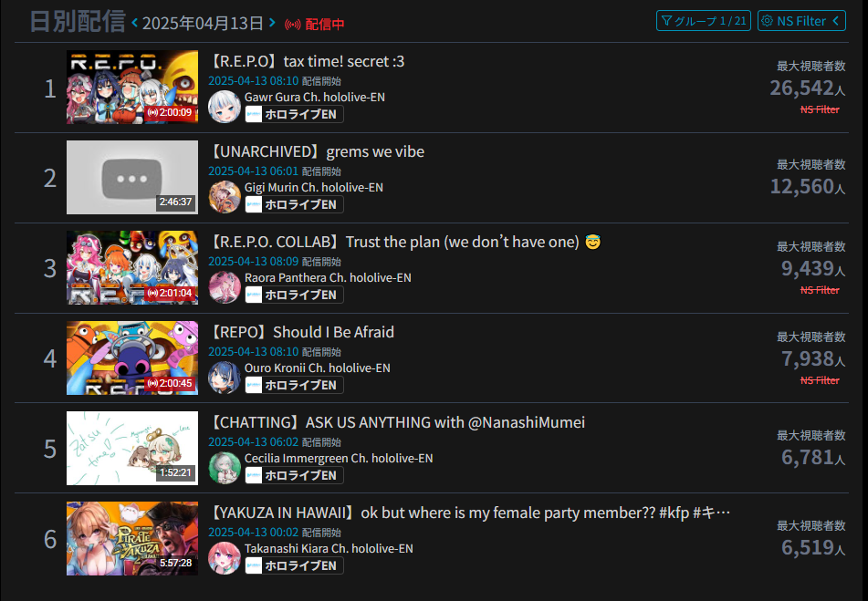
Task: Open Takanashi Kiara channel avatar
Action: pos(225,557)
